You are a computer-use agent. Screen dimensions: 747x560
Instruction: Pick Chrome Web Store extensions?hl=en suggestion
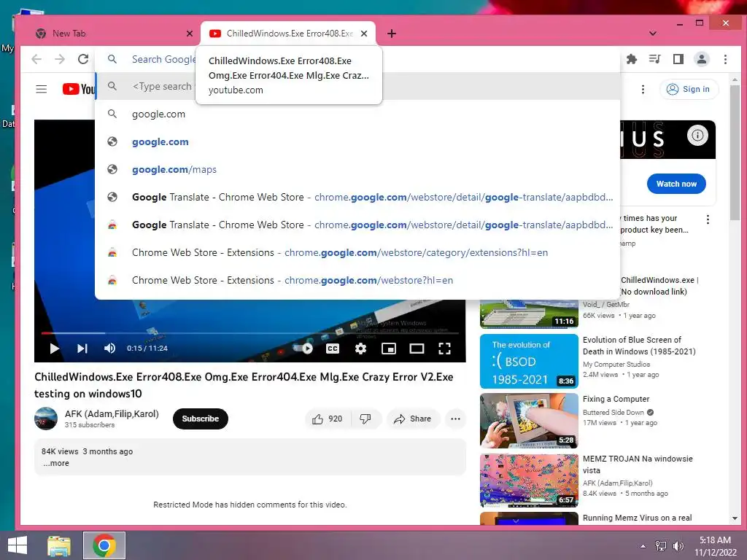tap(357, 252)
